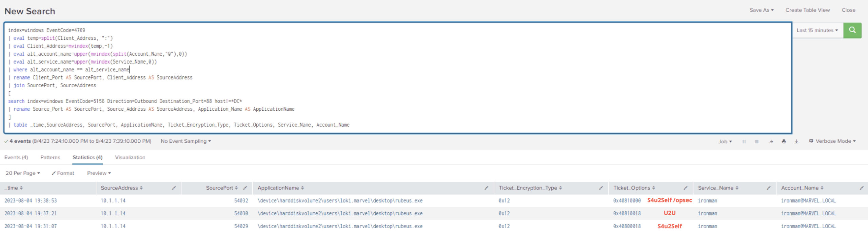Screen dimensions: 868x232
Task: Stop the search job
Action: tap(756, 141)
